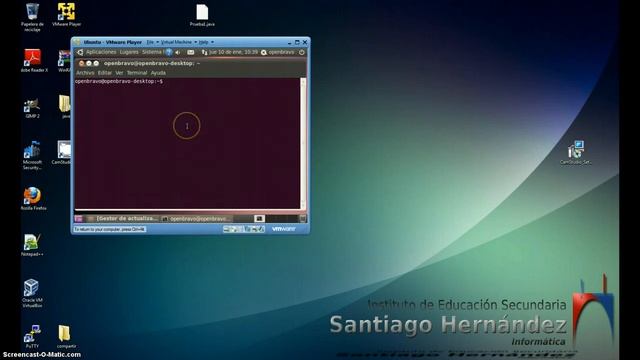Open the Archivo menu in the terminal

tap(85, 73)
